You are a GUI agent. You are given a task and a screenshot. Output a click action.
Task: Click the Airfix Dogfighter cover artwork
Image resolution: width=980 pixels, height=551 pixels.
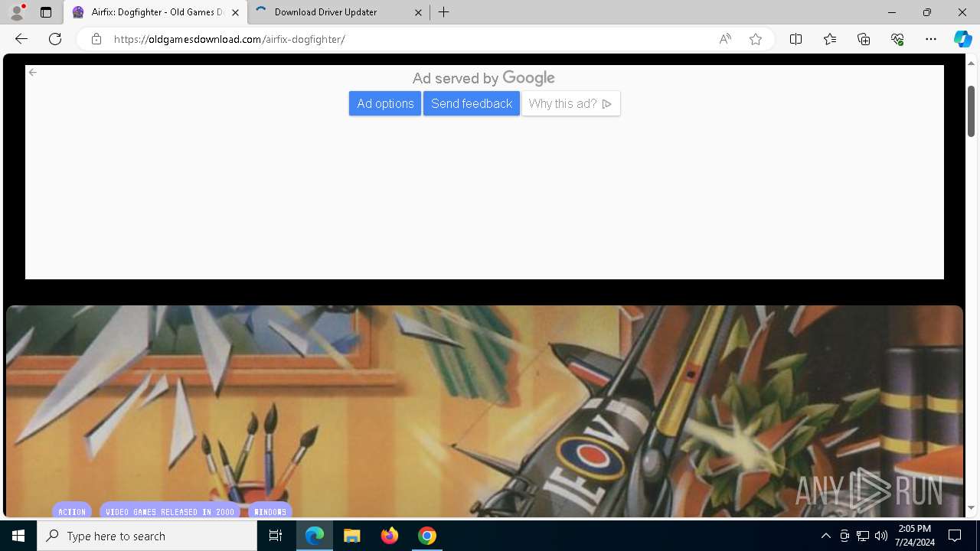point(484,411)
